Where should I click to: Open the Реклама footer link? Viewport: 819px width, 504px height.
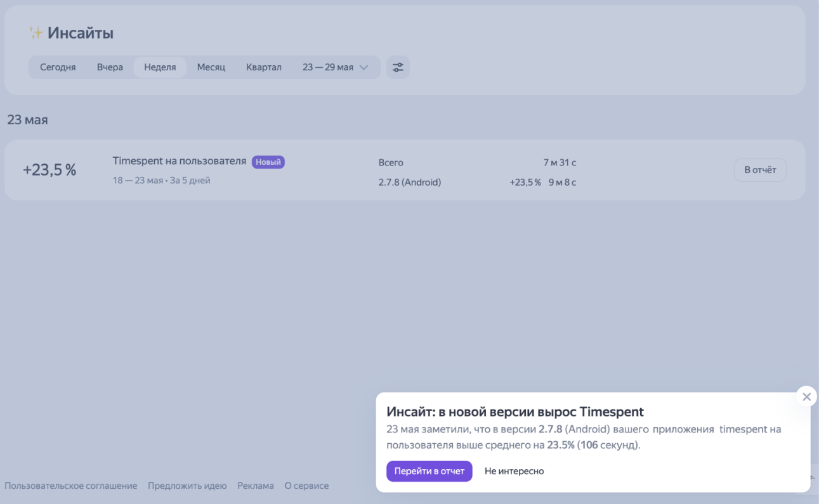256,486
